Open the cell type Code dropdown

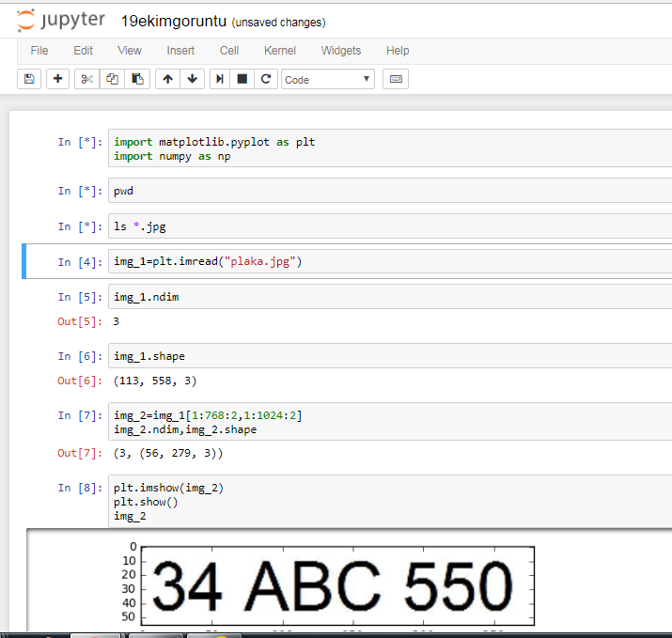pyautogui.click(x=328, y=79)
